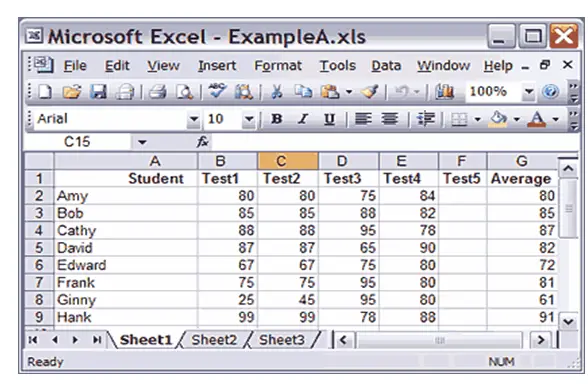This screenshot has width=588, height=384.
Task: Activate the Format Painter brush
Action: [370, 92]
